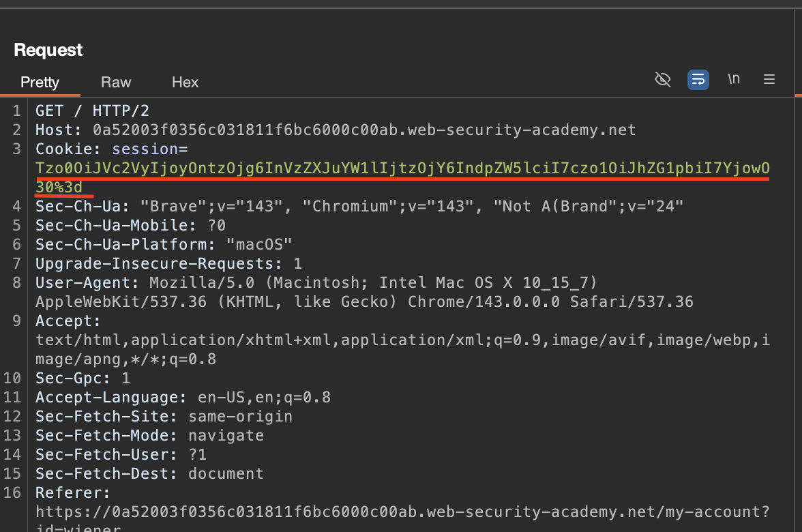This screenshot has width=802, height=532.
Task: Place cursor on the GET / HTTP/2 line
Action: [92, 110]
